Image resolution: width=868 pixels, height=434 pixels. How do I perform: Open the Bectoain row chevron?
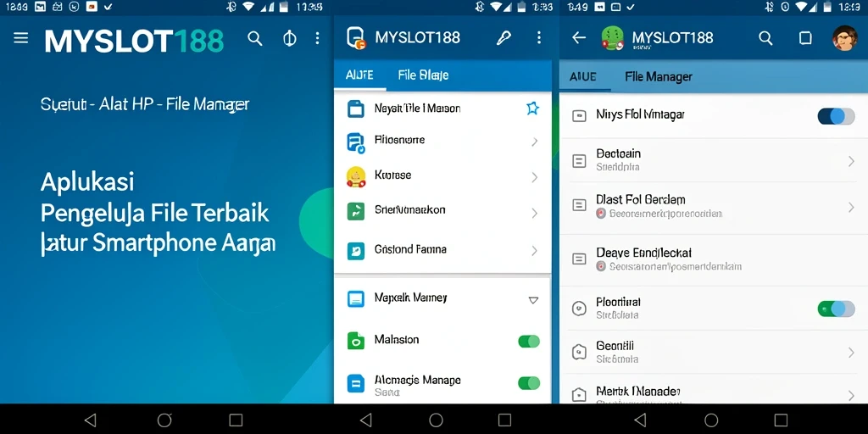(851, 161)
